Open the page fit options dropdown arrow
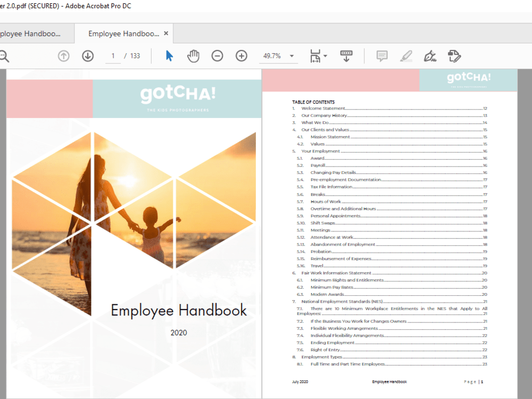 (326, 56)
